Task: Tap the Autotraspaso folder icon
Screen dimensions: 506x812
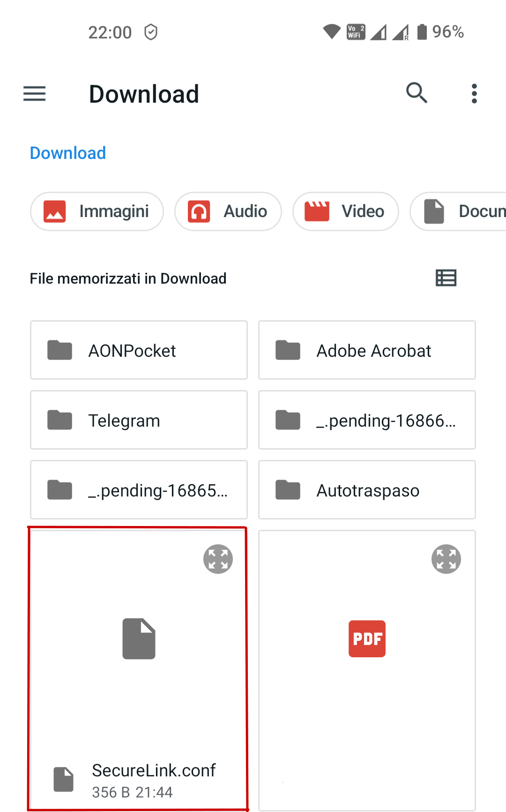Action: 288,490
